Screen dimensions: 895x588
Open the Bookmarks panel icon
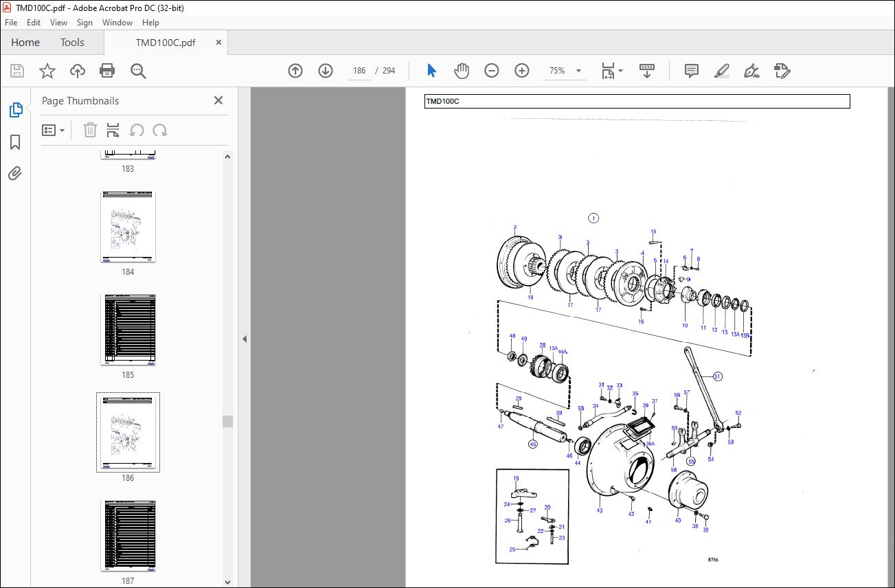pos(15,142)
